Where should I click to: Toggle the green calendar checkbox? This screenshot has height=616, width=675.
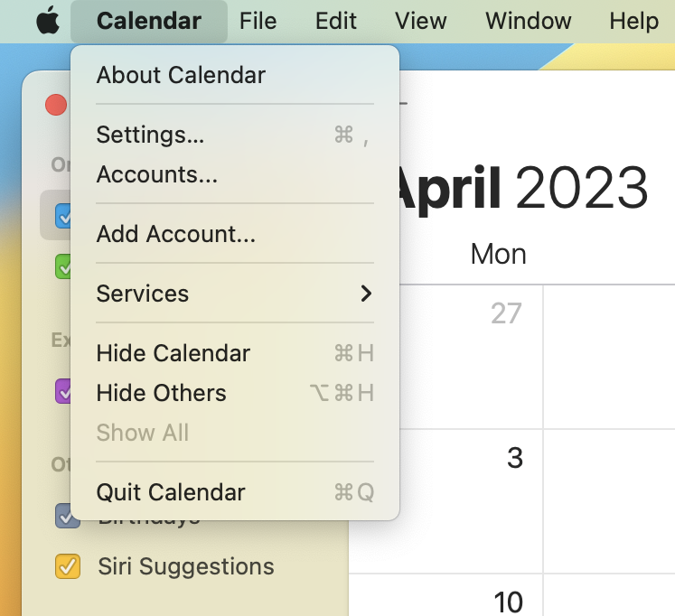pyautogui.click(x=64, y=266)
